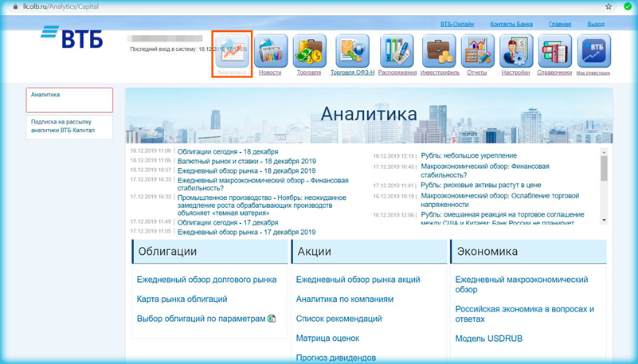
Task: Open the Справочники books icon
Action: tap(555, 51)
